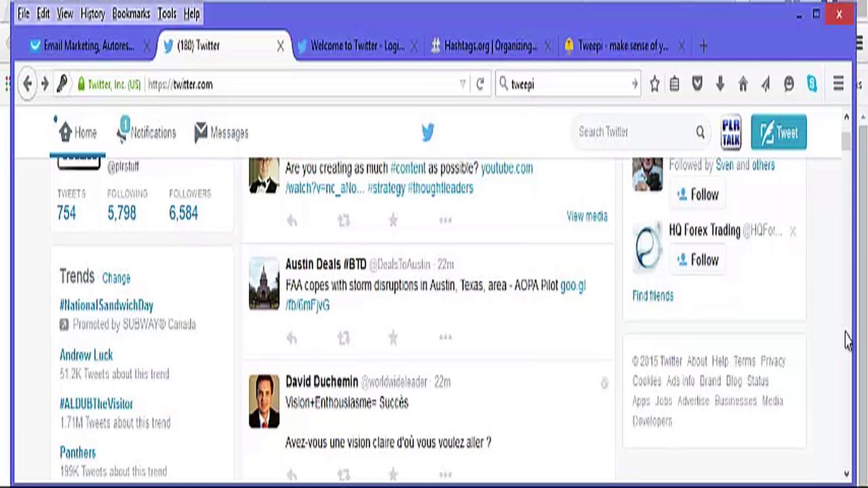Screen dimensions: 868x488
Task: Click the browser back arrow button
Action: [27, 84]
